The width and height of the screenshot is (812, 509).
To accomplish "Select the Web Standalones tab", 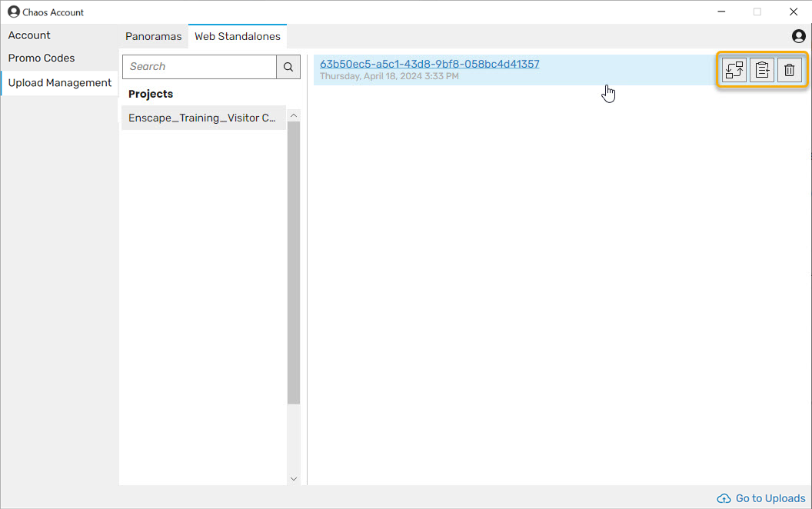I will [x=237, y=36].
